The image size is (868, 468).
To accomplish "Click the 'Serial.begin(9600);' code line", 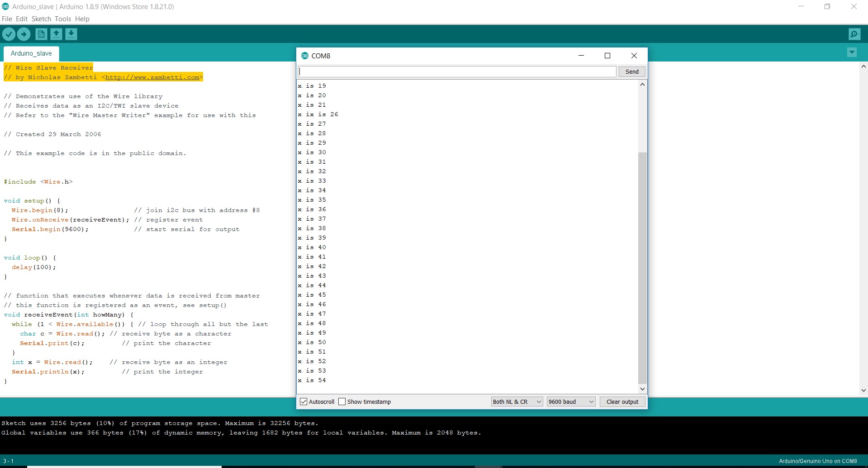I will coord(50,229).
